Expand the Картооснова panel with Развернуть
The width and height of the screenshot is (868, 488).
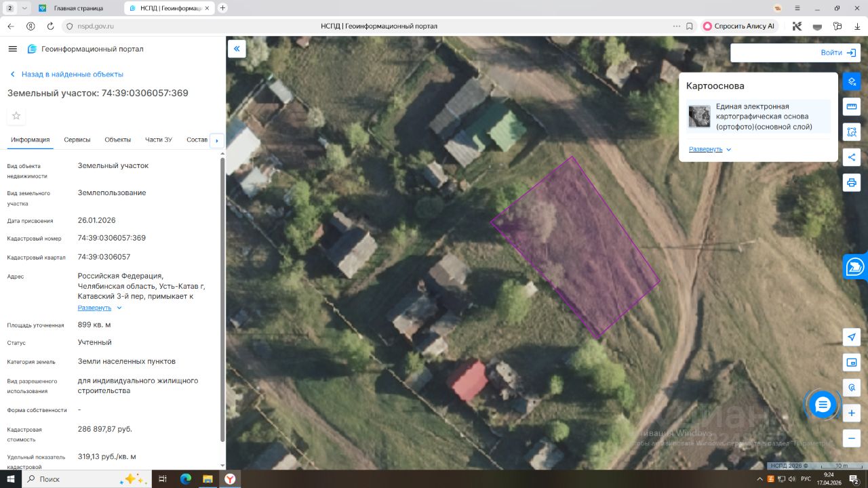coord(710,149)
